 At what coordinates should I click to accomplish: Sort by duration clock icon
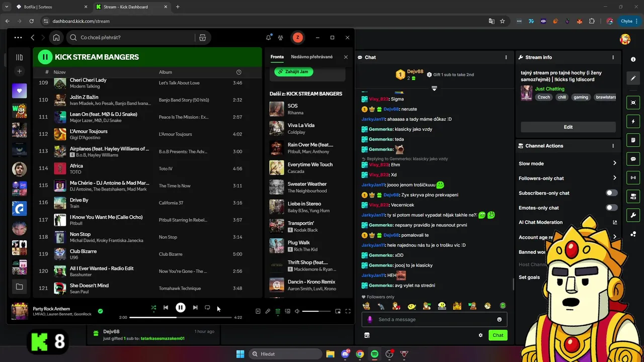(x=239, y=72)
